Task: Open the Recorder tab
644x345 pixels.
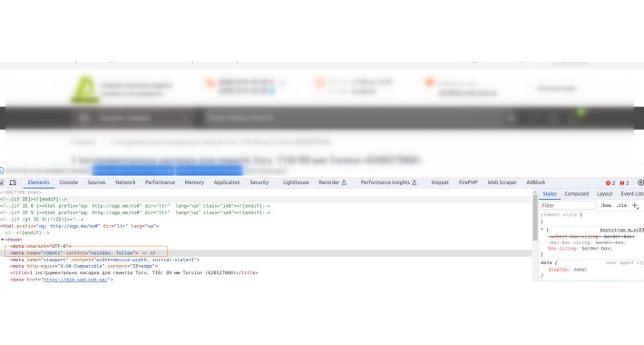Action: coord(329,182)
